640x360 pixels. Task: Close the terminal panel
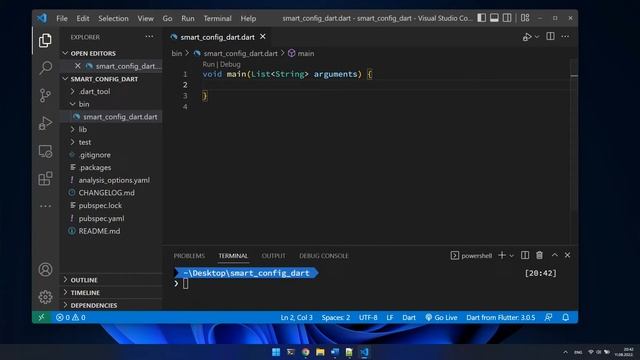click(x=567, y=255)
